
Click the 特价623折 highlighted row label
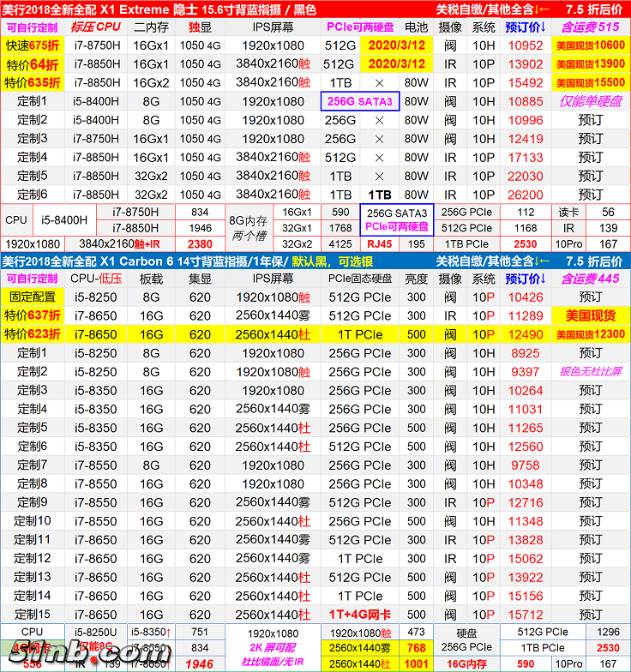pyautogui.click(x=32, y=334)
